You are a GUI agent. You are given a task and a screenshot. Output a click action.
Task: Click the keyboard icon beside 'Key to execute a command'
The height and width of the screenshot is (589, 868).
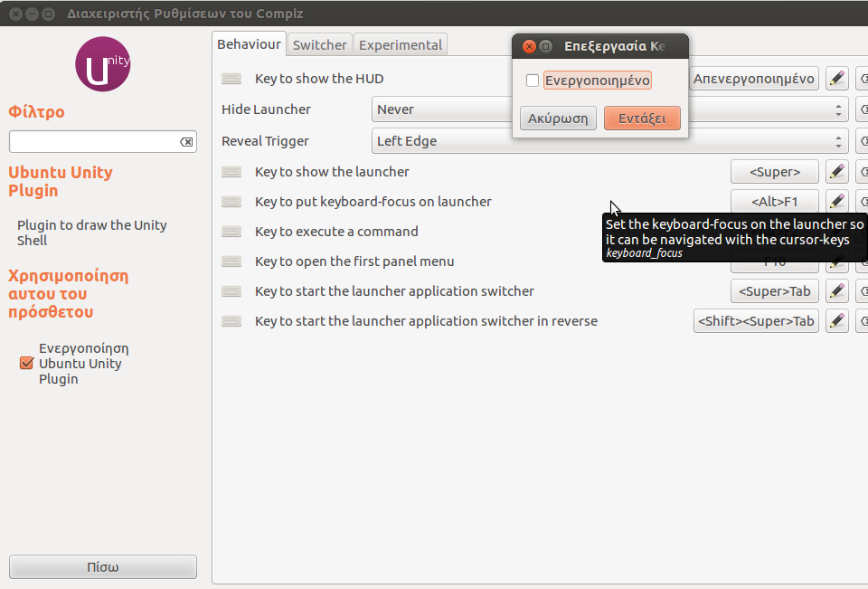[x=231, y=232]
